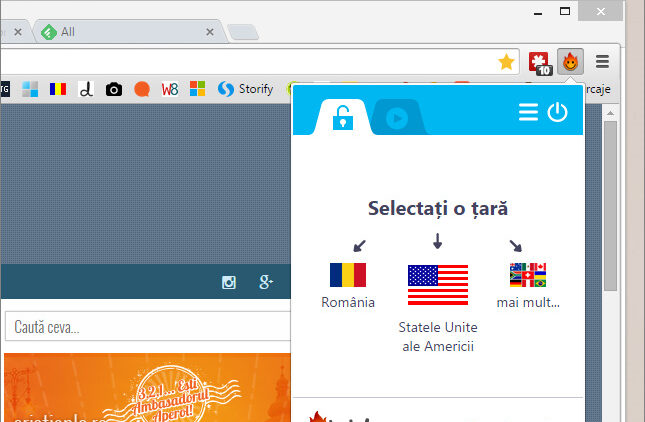
Task: Open the Instagram icon on the website
Action: [229, 283]
